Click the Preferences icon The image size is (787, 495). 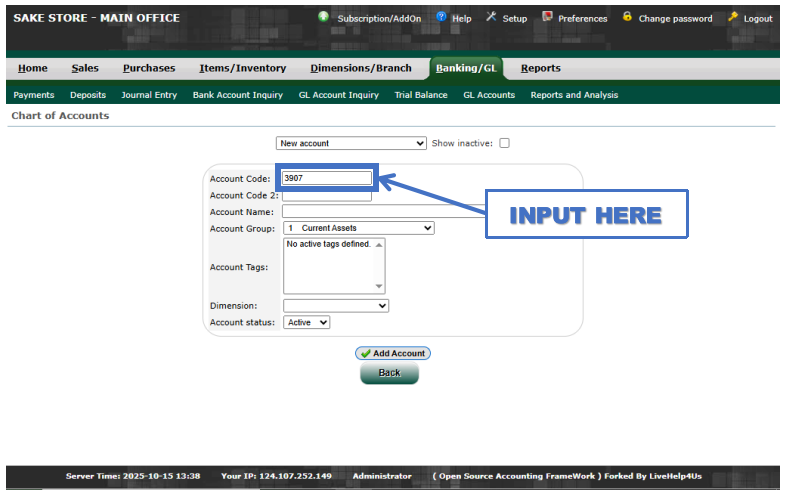(547, 17)
